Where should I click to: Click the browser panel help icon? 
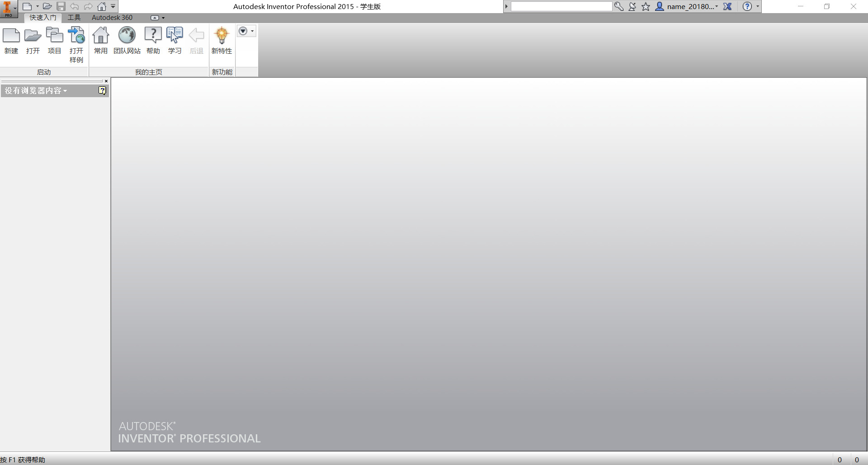pos(103,90)
